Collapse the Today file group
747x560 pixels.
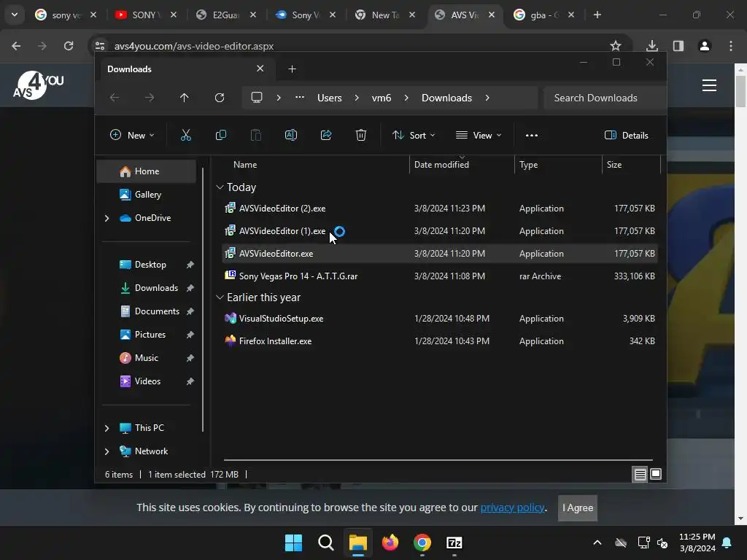pos(220,187)
